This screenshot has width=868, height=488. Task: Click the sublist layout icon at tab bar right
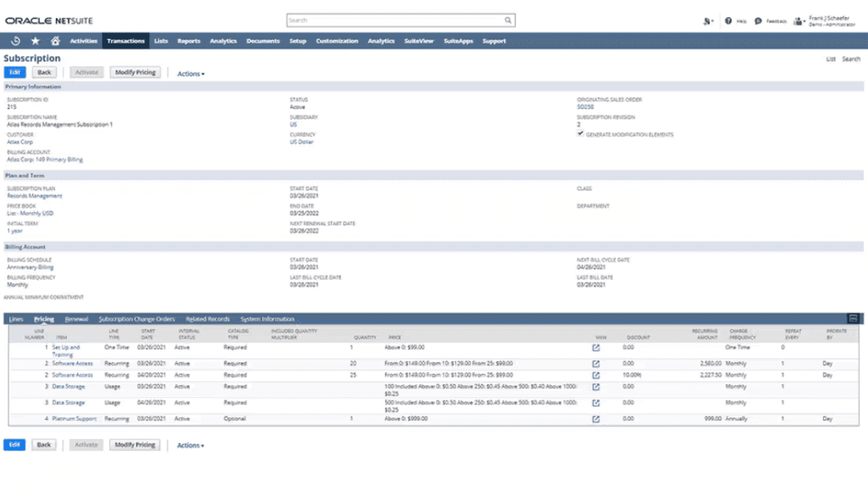coord(853,319)
